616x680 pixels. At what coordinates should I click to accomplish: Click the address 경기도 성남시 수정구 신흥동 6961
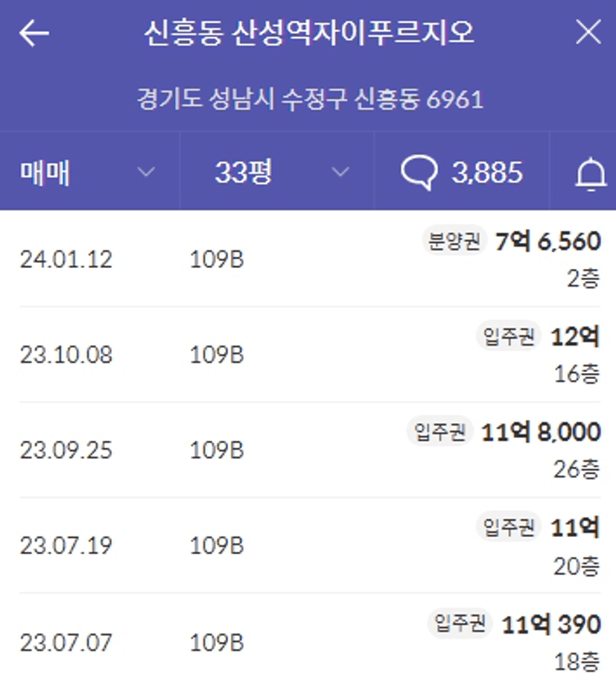[x=310, y=99]
